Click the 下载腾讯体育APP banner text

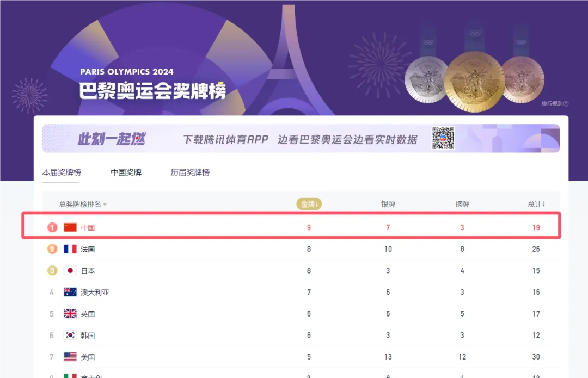pos(225,139)
